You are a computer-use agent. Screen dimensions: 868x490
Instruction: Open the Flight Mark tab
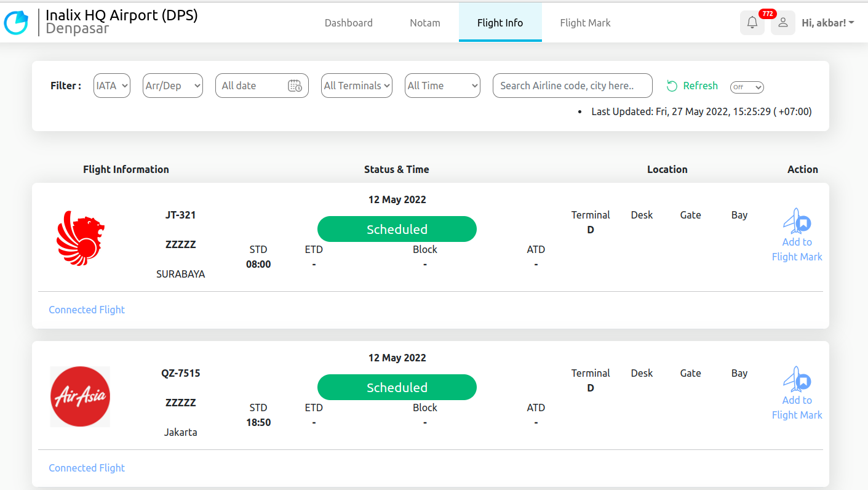[x=585, y=22]
